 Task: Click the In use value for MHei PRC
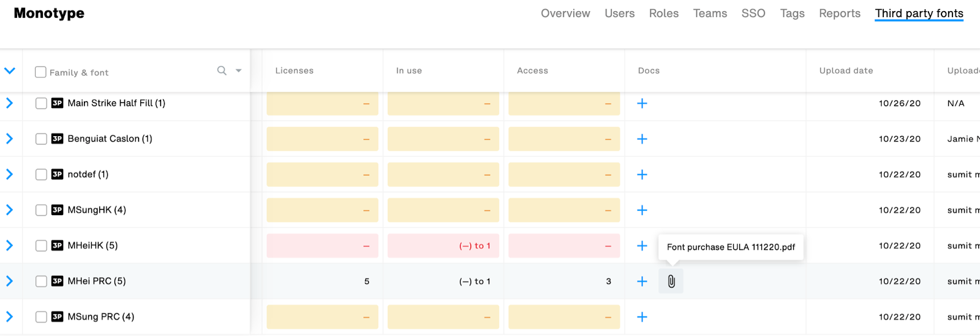click(x=475, y=281)
